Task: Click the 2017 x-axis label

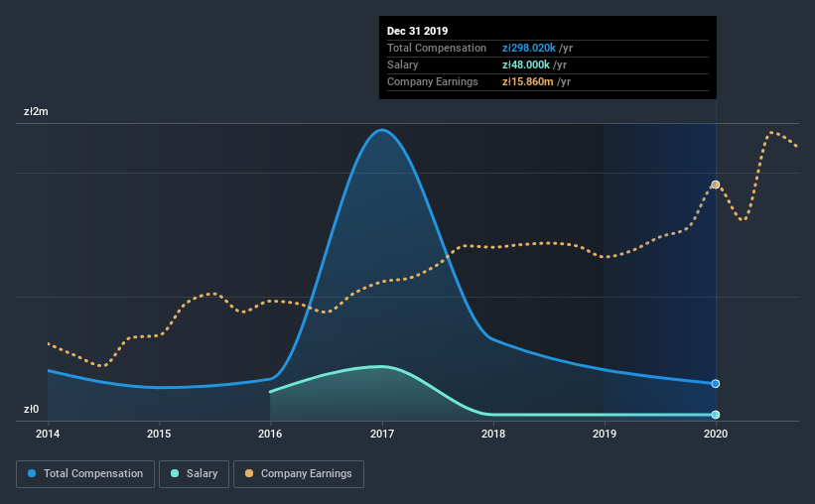Action: click(x=382, y=434)
